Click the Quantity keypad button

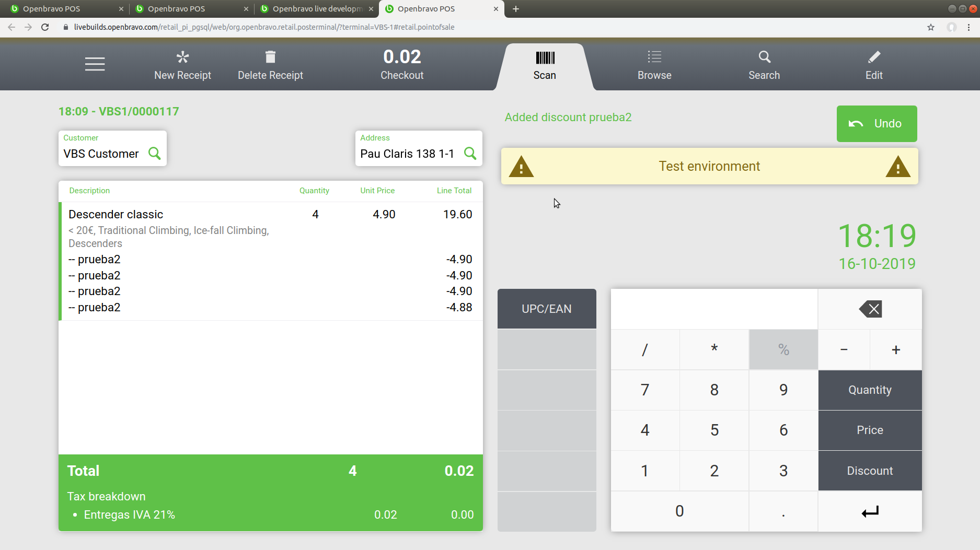click(870, 390)
